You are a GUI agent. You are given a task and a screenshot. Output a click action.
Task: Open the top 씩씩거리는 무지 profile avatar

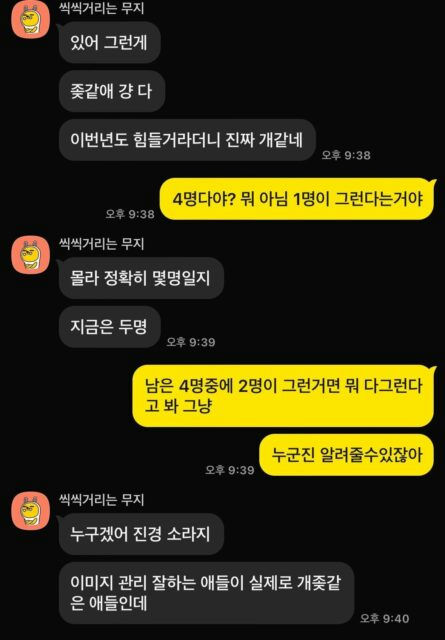pyautogui.click(x=31, y=19)
